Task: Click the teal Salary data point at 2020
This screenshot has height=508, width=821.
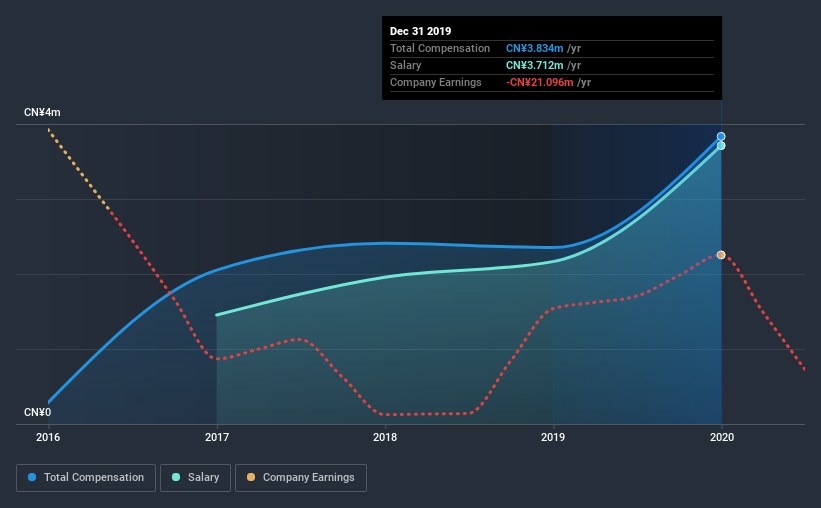Action: coord(721,146)
